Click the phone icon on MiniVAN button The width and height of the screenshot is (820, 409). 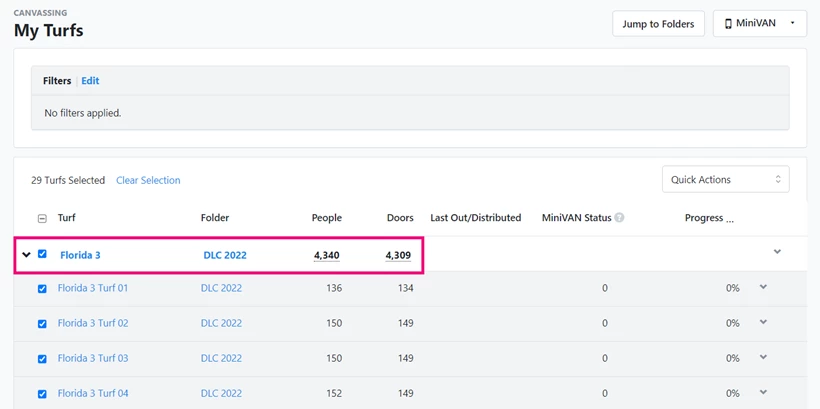pos(728,24)
